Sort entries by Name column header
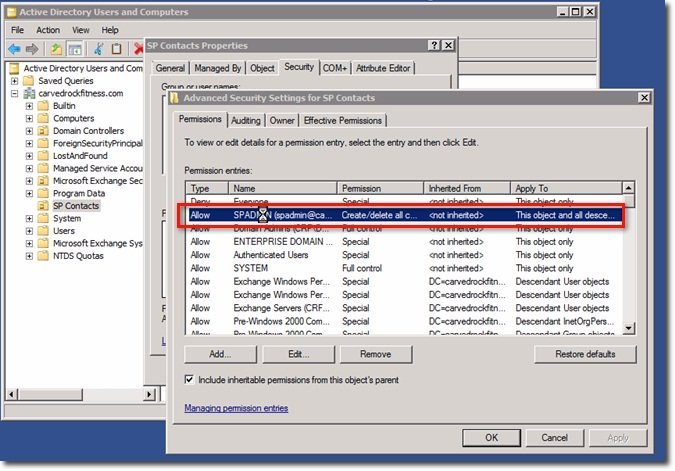The width and height of the screenshot is (675, 471). (x=282, y=188)
